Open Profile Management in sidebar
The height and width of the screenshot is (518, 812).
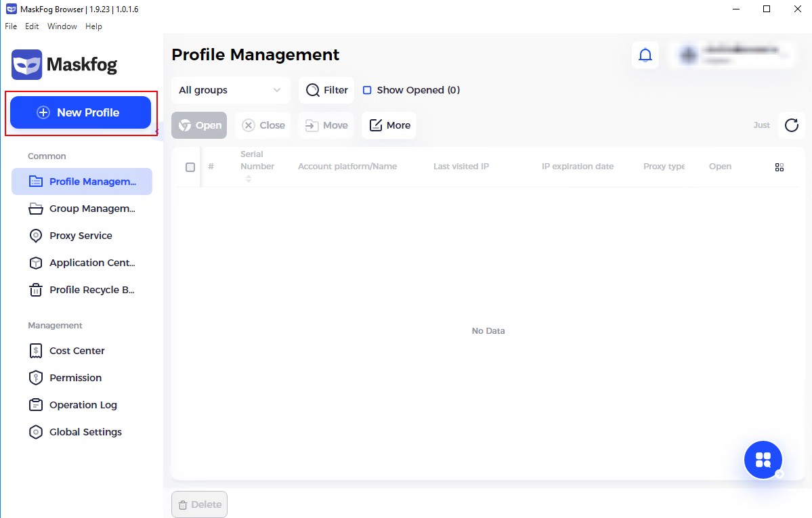pos(82,181)
